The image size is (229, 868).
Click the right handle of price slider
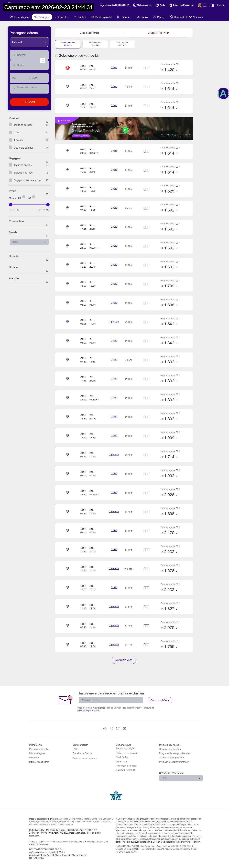pos(48,205)
